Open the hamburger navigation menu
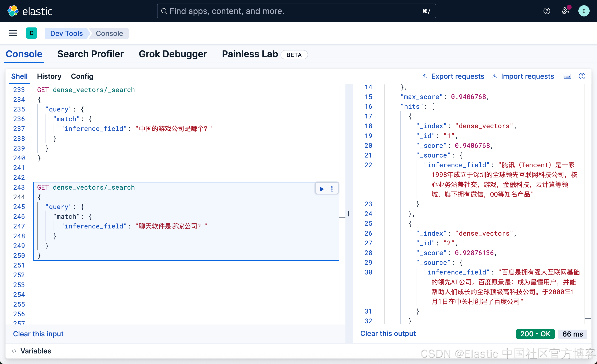Viewport: 597px width, 364px height. pyautogui.click(x=13, y=33)
